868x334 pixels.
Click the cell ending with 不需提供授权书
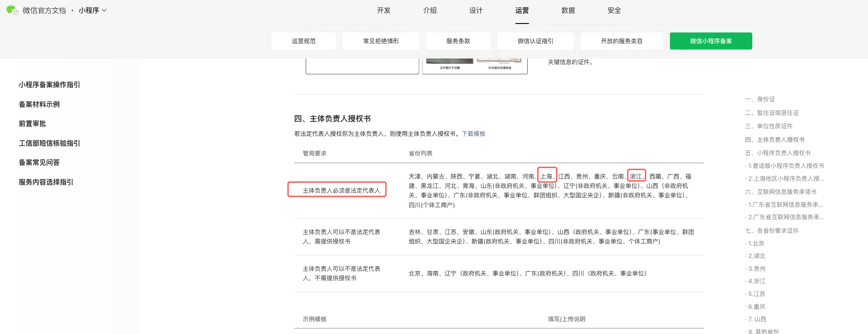[x=342, y=273]
